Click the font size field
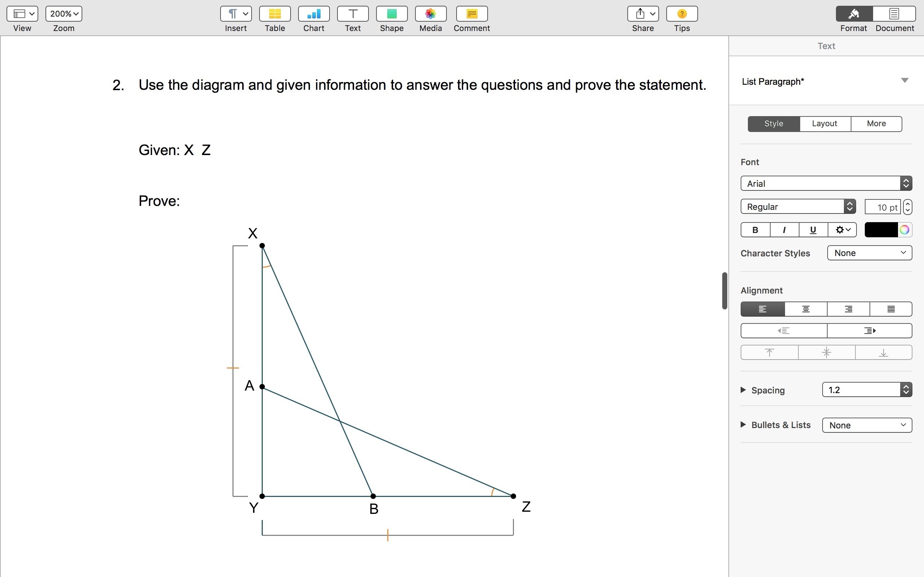Screen dimensions: 924x577 (882, 207)
